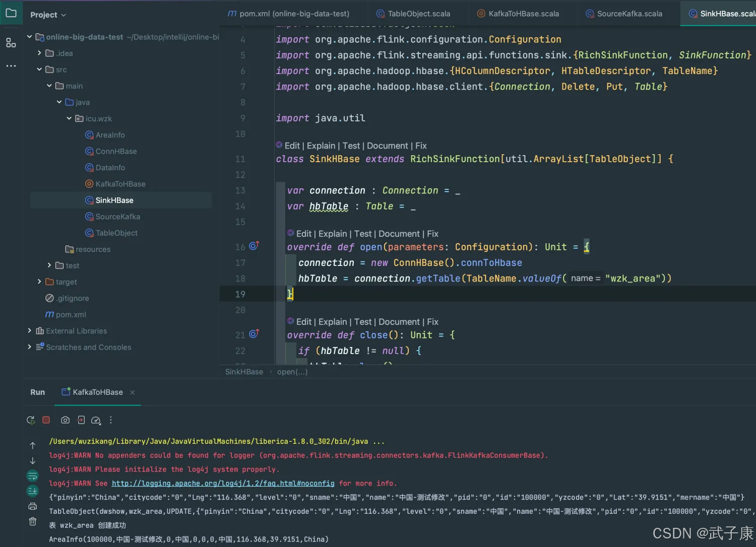The image size is (756, 547).
Task: Click Explain above class SinkHBase
Action: pyautogui.click(x=321, y=146)
